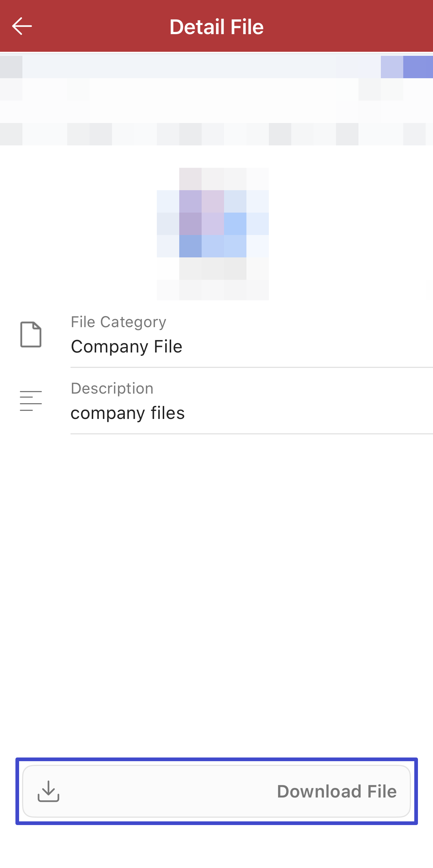Click the download tray icon
The height and width of the screenshot is (868, 433).
(48, 791)
